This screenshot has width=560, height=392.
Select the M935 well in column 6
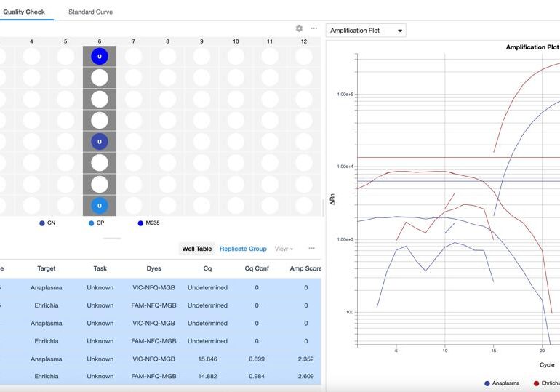tap(100, 57)
